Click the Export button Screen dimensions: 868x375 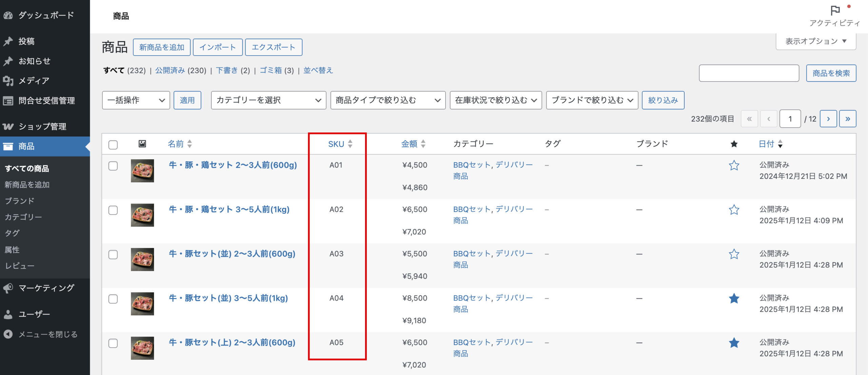(x=273, y=47)
